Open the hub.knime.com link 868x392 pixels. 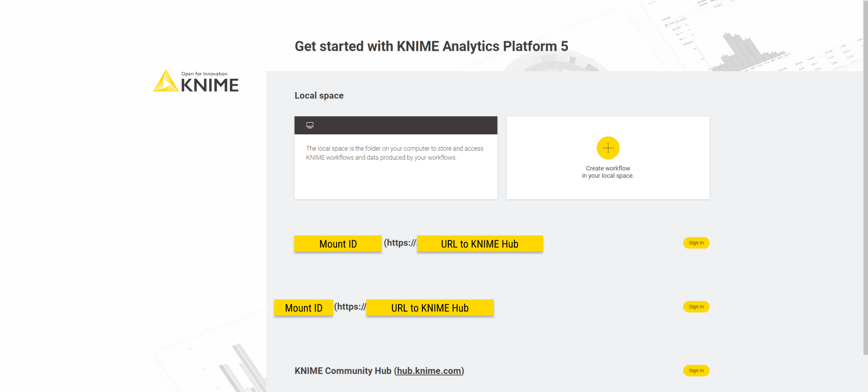[429, 371]
